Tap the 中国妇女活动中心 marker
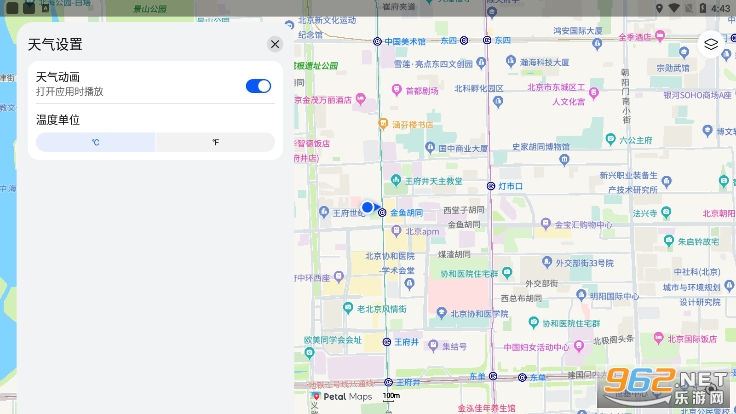This screenshot has height=414, width=736. pos(579,346)
